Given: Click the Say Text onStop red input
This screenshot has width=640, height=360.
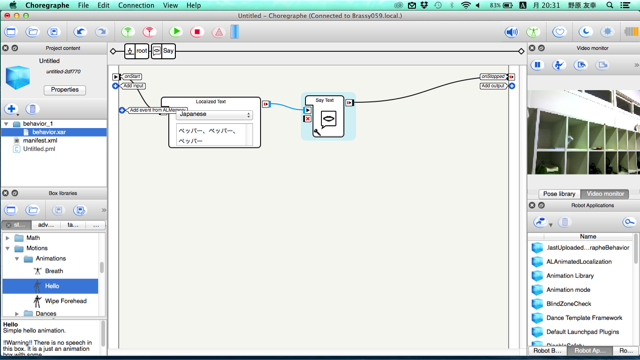Looking at the screenshot, I should [307, 119].
